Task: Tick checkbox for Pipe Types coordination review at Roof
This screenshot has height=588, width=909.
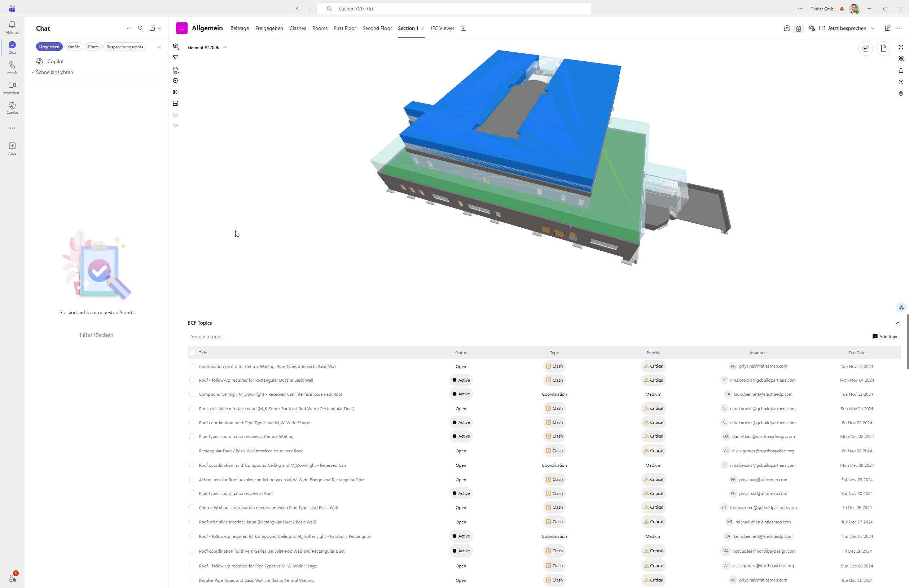Action: pos(192,493)
